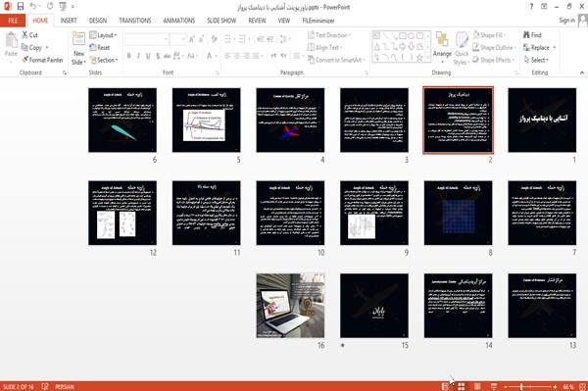Click Decrease List Level icon

click(261, 38)
